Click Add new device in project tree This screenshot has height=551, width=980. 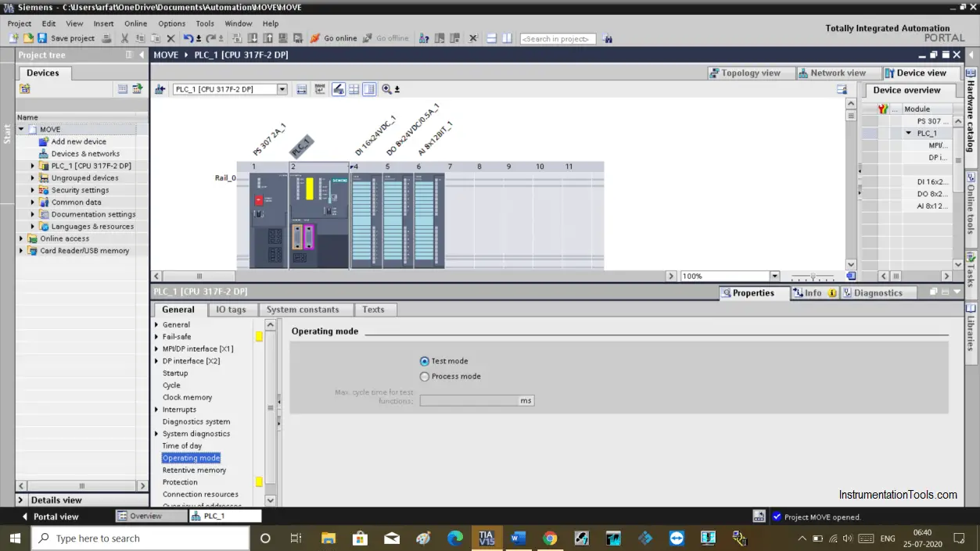click(78, 141)
